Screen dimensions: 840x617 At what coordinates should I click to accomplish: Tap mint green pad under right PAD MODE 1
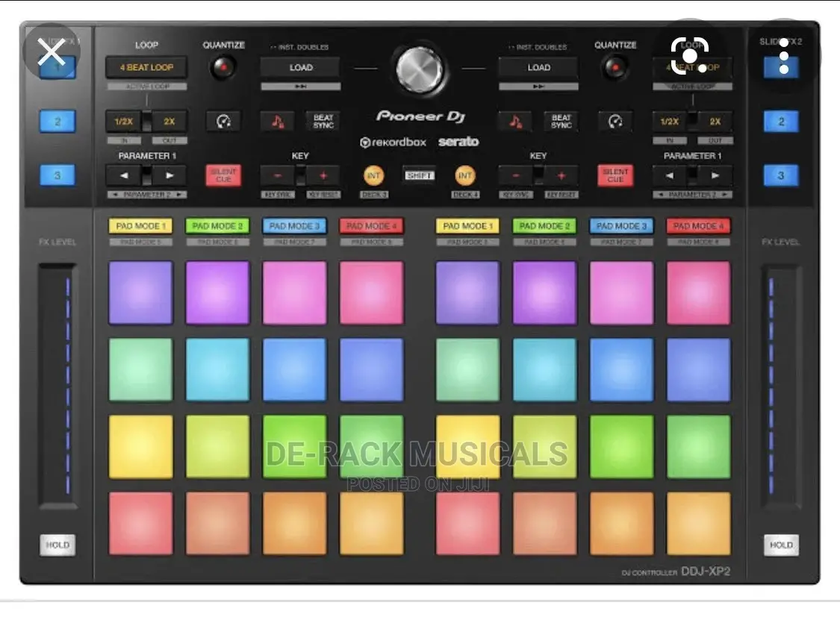coord(467,369)
